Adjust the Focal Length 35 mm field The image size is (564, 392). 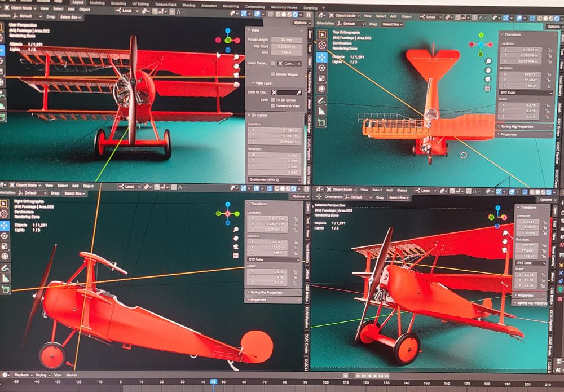(x=287, y=40)
